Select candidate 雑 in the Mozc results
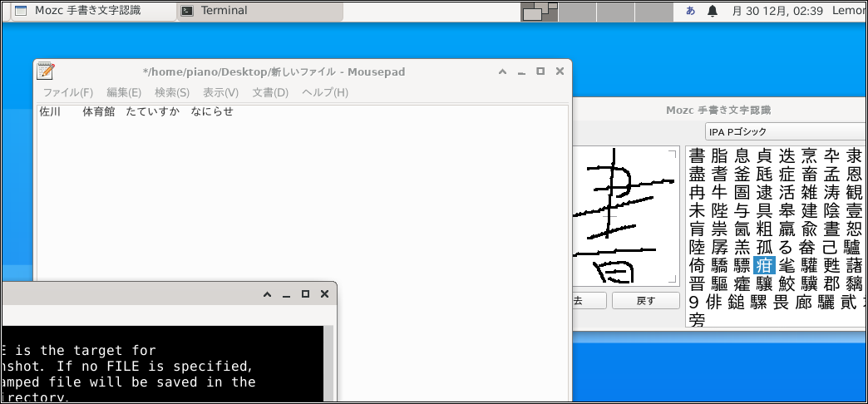The width and height of the screenshot is (868, 404). [x=809, y=193]
